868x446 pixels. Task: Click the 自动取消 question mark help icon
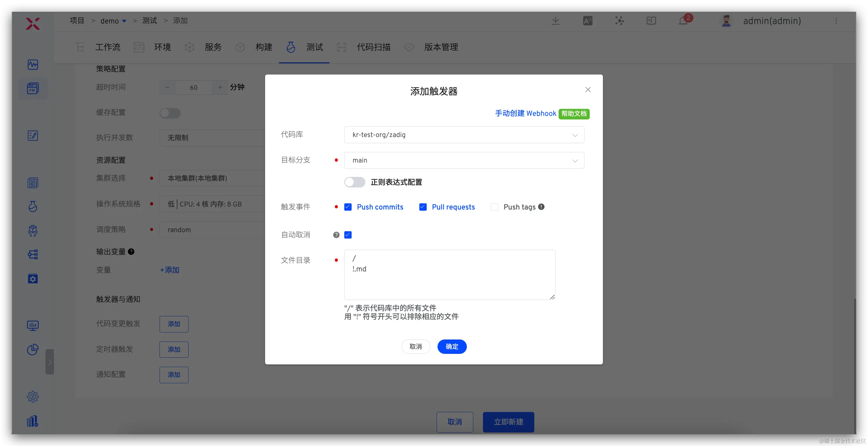coord(336,235)
